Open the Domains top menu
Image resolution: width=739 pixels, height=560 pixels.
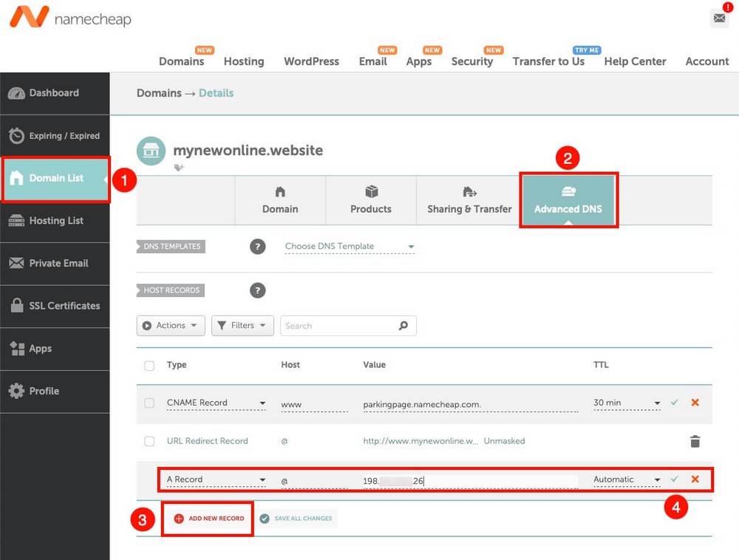click(182, 61)
